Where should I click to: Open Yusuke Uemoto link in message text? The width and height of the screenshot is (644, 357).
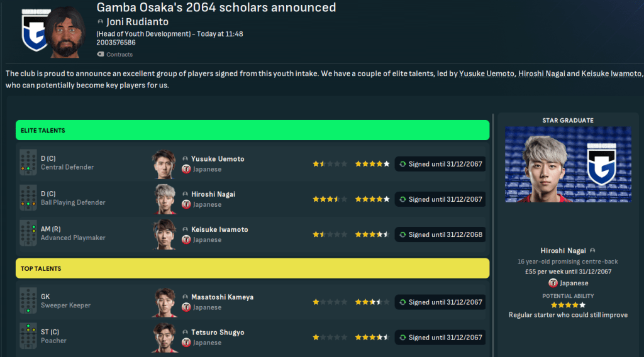coord(487,74)
